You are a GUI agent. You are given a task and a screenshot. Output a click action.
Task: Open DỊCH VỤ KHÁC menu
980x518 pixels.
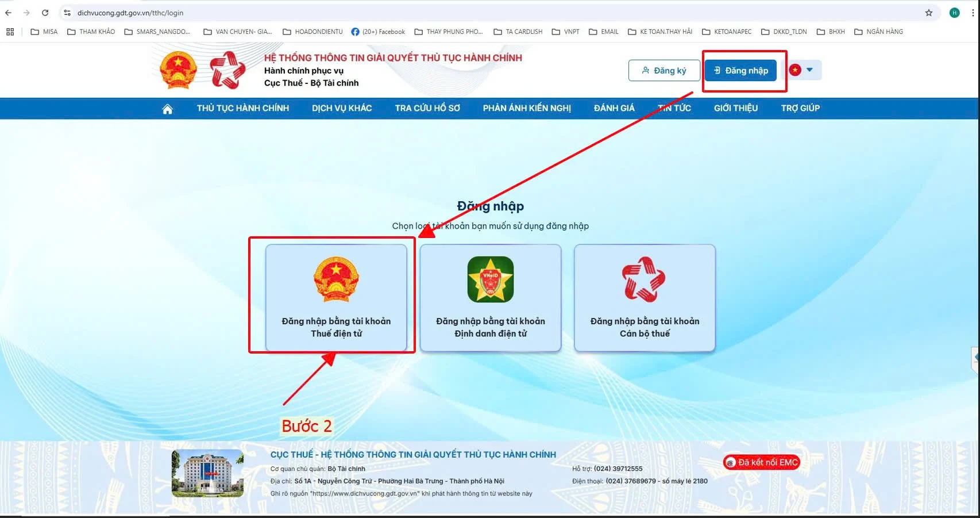(342, 108)
